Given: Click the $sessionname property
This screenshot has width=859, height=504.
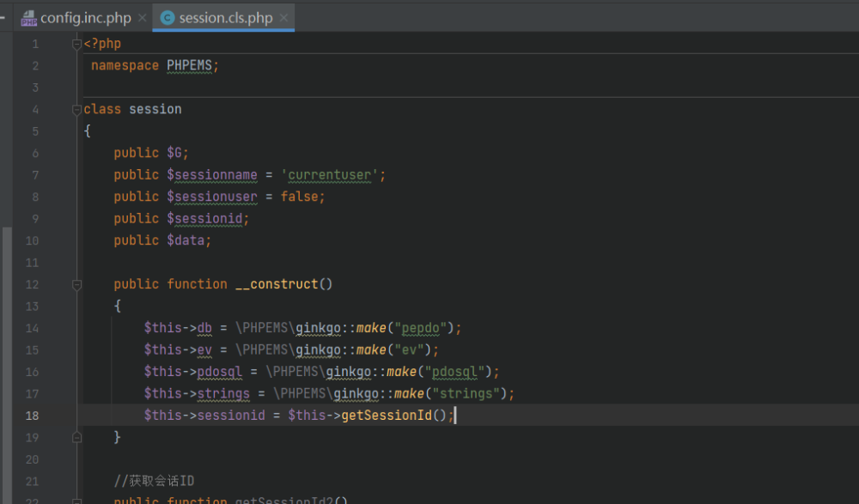Looking at the screenshot, I should pyautogui.click(x=212, y=175).
